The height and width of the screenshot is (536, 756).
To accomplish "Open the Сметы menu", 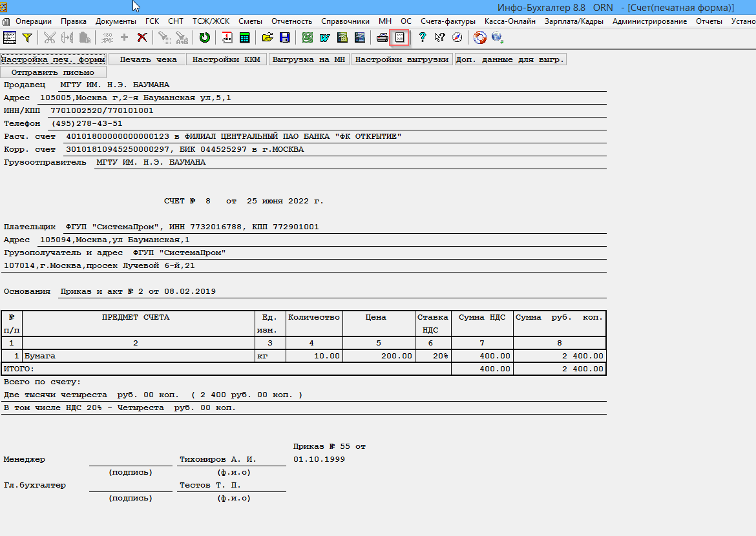I will 250,21.
